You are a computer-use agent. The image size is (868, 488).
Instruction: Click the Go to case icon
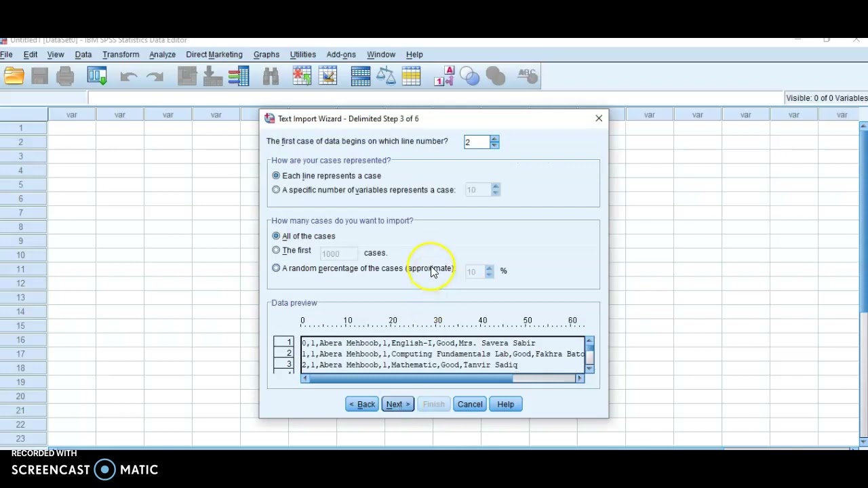pos(187,76)
